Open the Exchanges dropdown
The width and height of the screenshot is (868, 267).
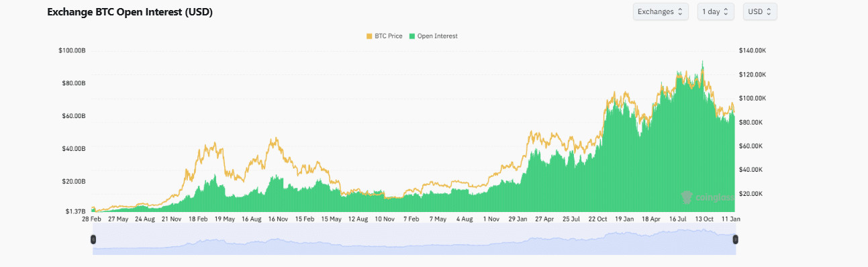(661, 11)
